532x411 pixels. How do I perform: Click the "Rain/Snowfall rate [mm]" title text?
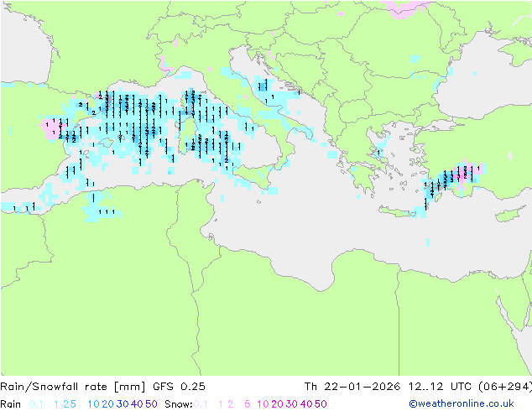click(x=73, y=387)
